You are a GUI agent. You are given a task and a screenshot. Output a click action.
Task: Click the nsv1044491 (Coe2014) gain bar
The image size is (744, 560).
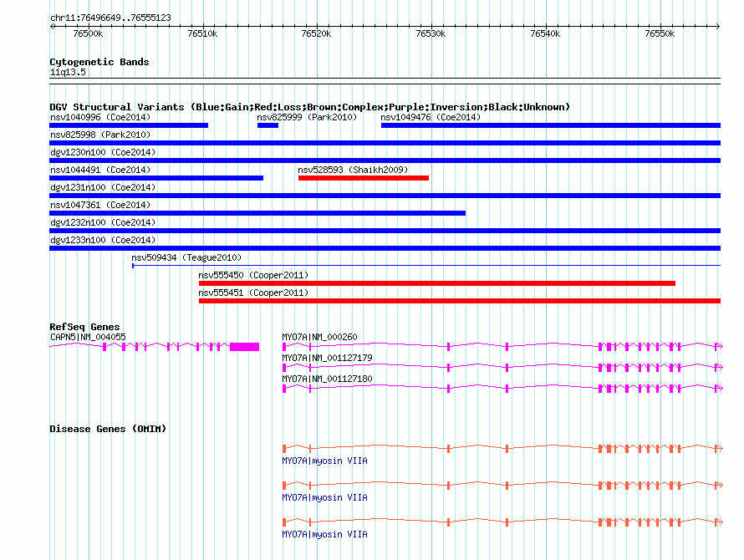[156, 178]
